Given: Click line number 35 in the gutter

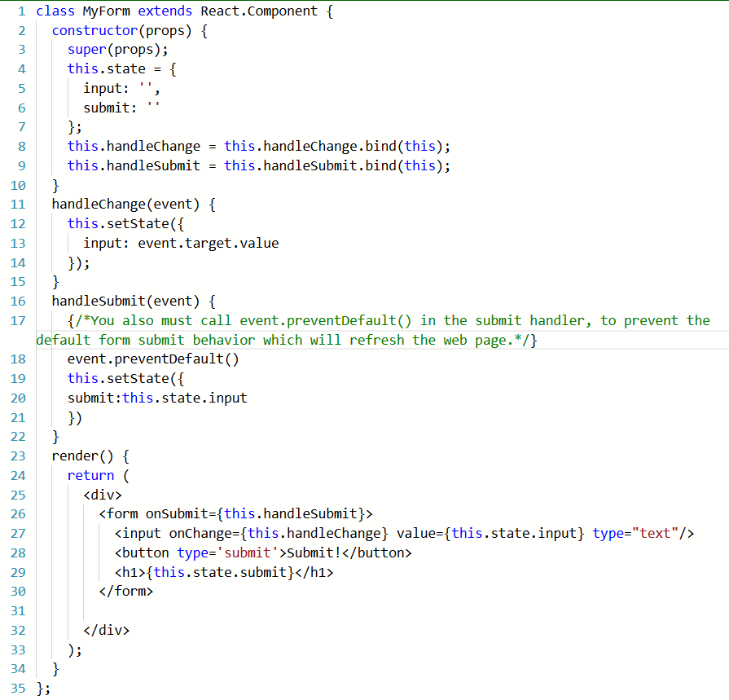Looking at the screenshot, I should coord(18,689).
